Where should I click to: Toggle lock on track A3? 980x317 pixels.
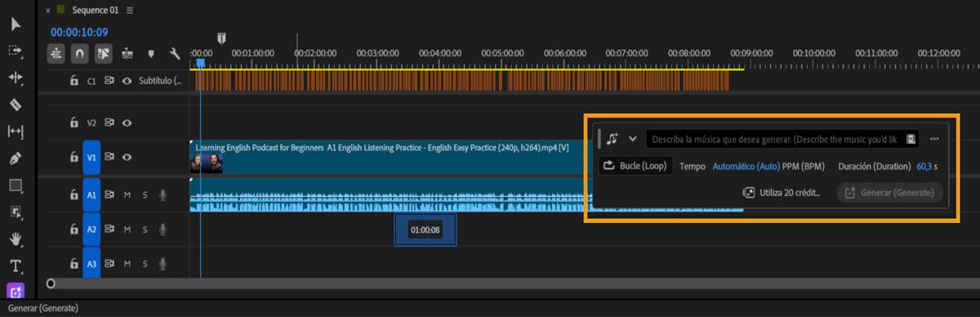click(73, 264)
